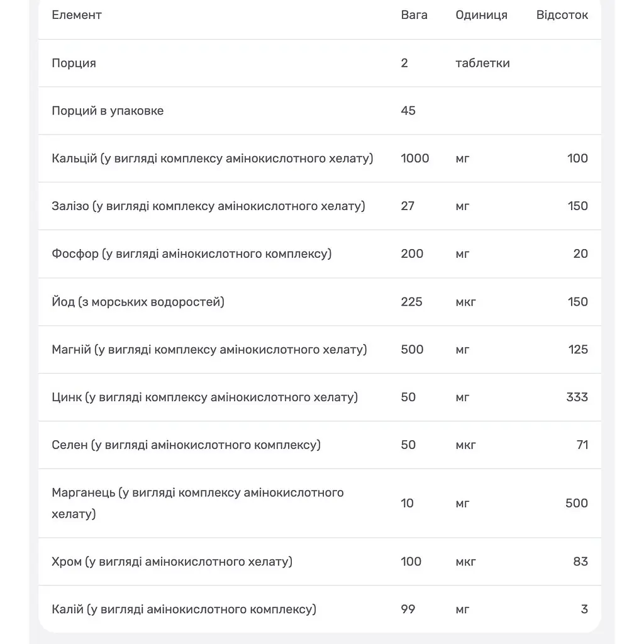Click the Хром ingredient row

pyautogui.click(x=319, y=562)
